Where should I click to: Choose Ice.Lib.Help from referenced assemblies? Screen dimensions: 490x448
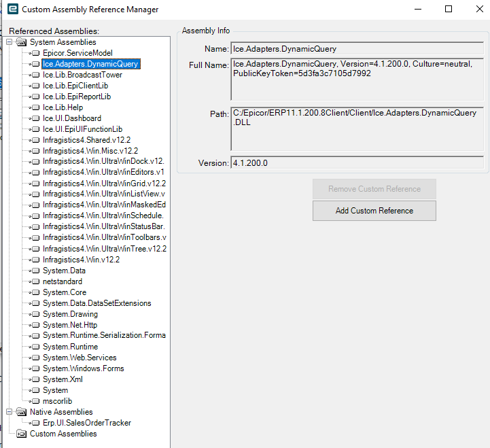coord(63,107)
